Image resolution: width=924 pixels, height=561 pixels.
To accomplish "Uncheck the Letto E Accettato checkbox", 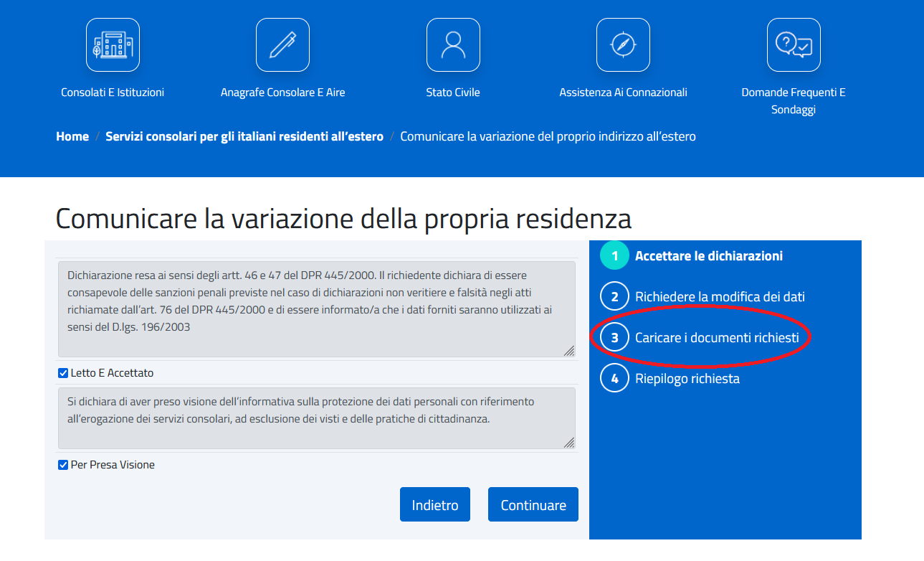I will [63, 373].
